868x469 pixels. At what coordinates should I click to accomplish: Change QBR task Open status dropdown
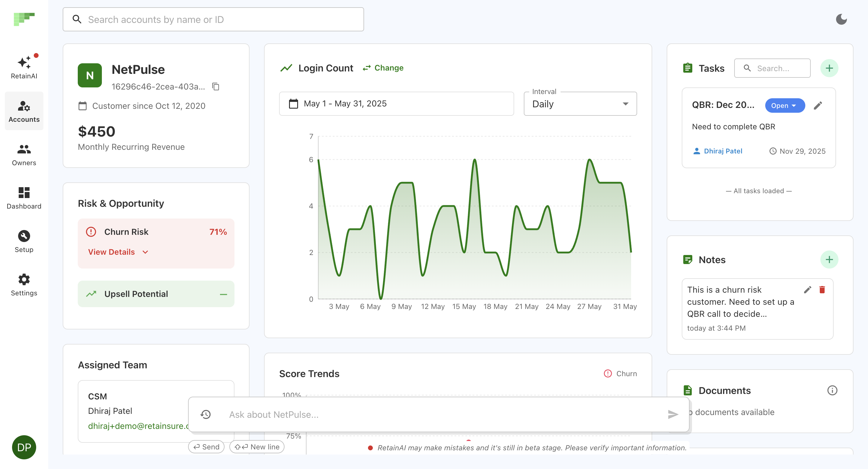pos(785,105)
